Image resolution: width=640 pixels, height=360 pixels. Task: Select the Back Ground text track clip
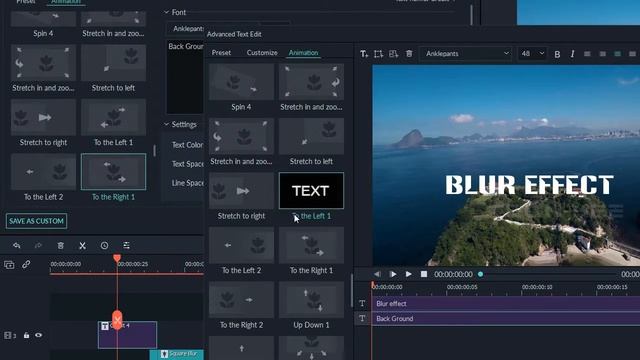506,319
